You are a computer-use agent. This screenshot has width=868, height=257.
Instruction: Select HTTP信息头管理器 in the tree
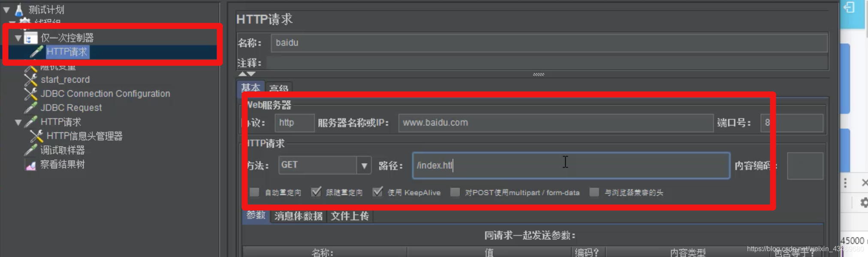point(84,136)
